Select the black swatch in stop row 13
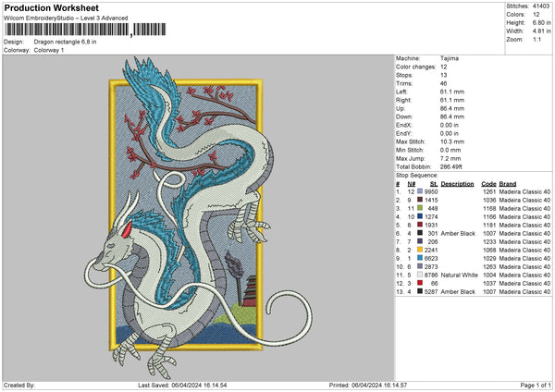 pyautogui.click(x=420, y=291)
